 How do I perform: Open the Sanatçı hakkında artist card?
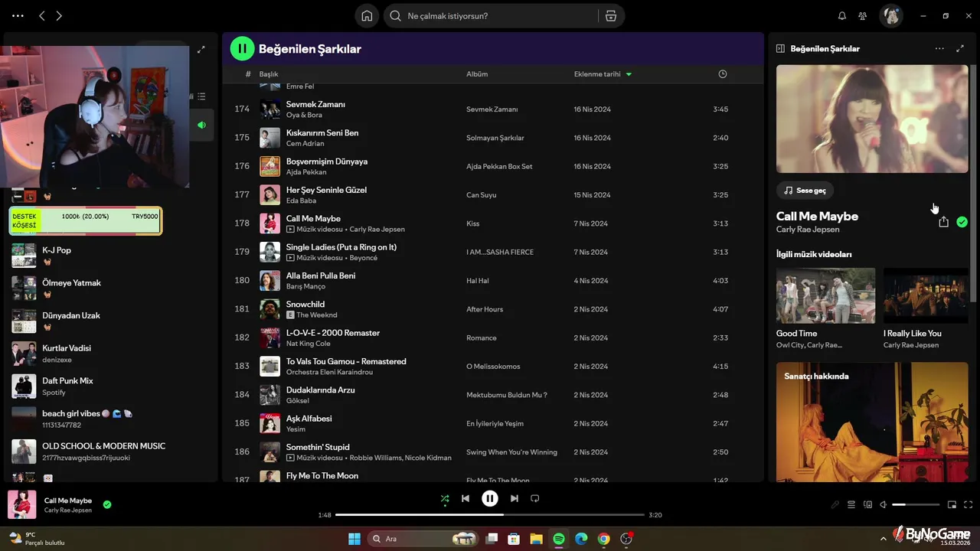[x=872, y=422]
